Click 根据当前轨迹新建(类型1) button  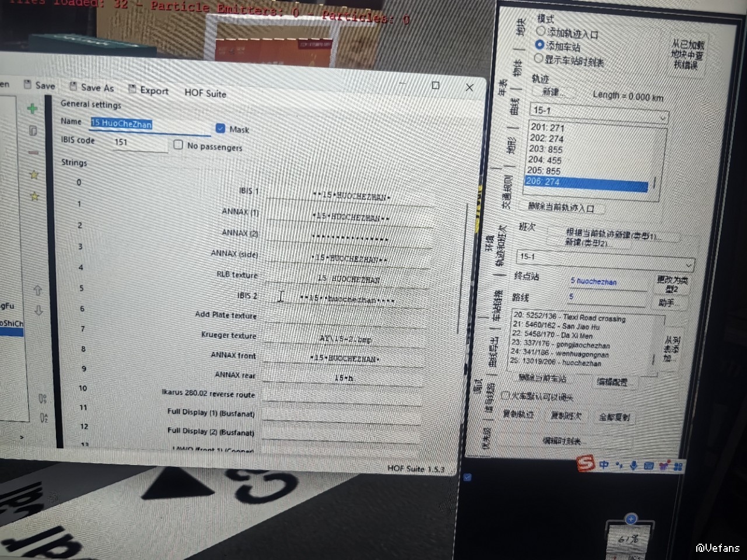[613, 235]
